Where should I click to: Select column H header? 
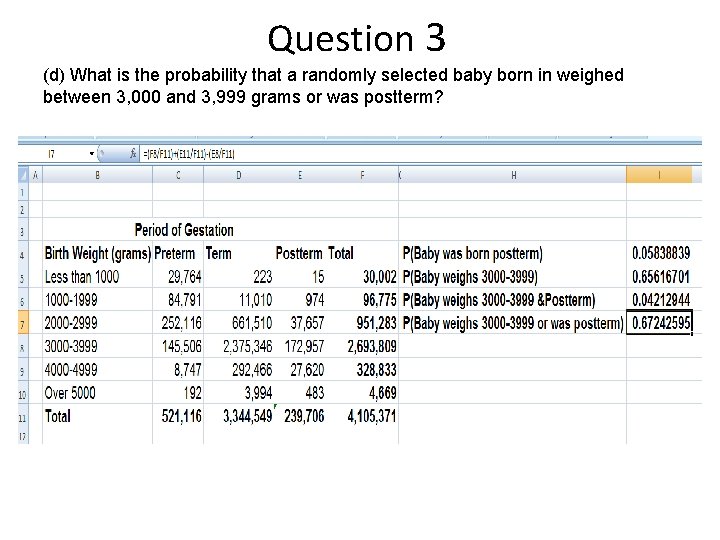point(513,175)
